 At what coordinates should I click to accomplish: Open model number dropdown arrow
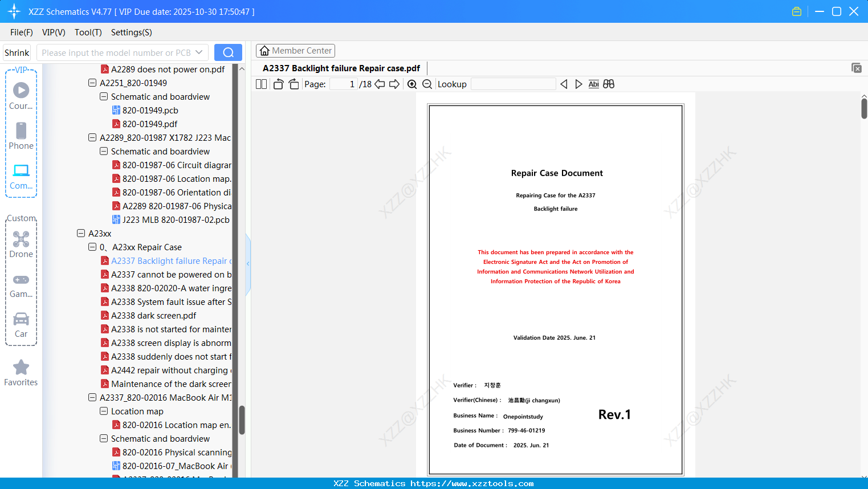[x=199, y=52]
